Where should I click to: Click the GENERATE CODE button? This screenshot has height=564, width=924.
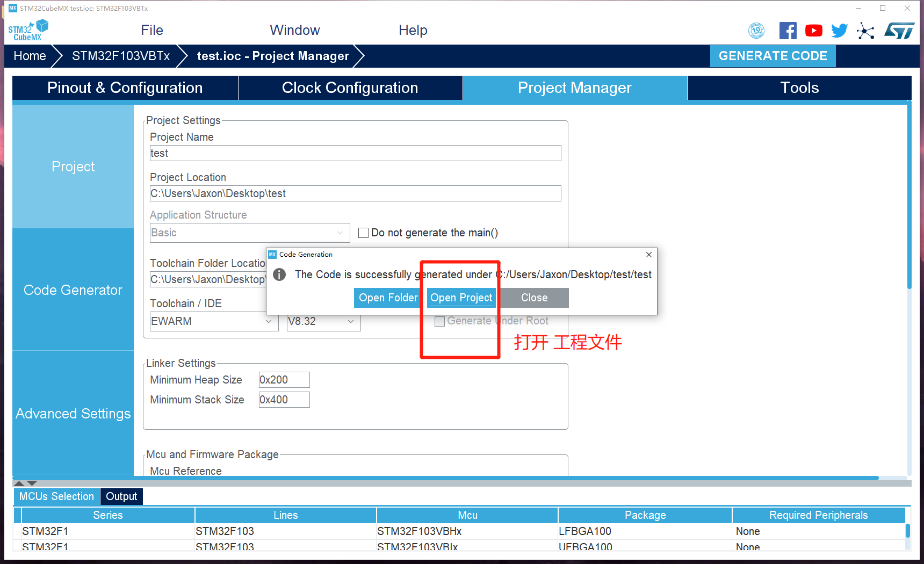(x=773, y=56)
